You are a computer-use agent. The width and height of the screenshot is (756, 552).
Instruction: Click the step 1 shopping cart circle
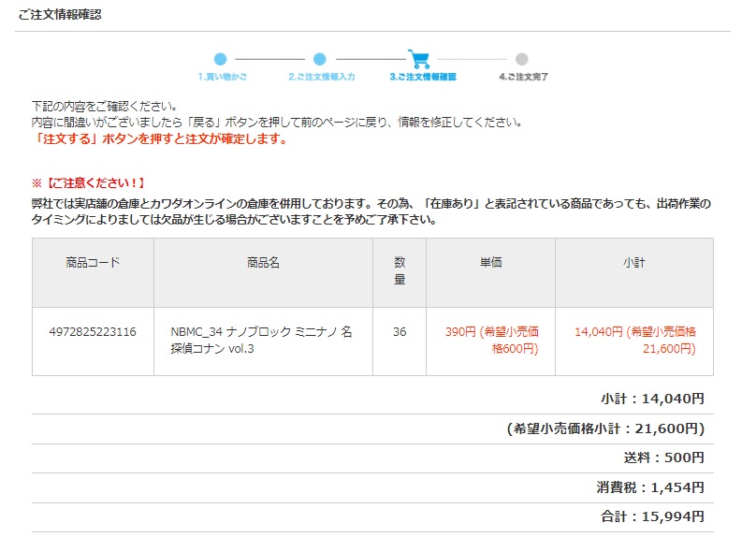220,59
